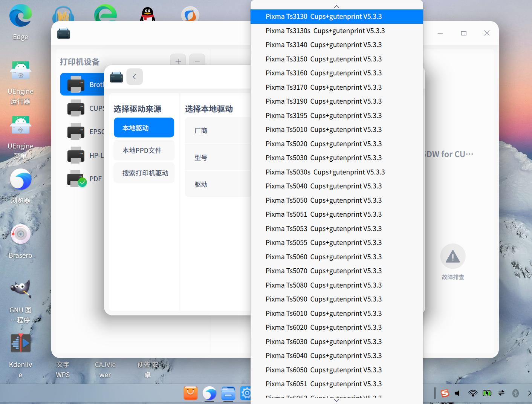
Task: Select driver Pixma Ts6040 Cups+gutenprint V5.3.3
Action: pyautogui.click(x=324, y=355)
